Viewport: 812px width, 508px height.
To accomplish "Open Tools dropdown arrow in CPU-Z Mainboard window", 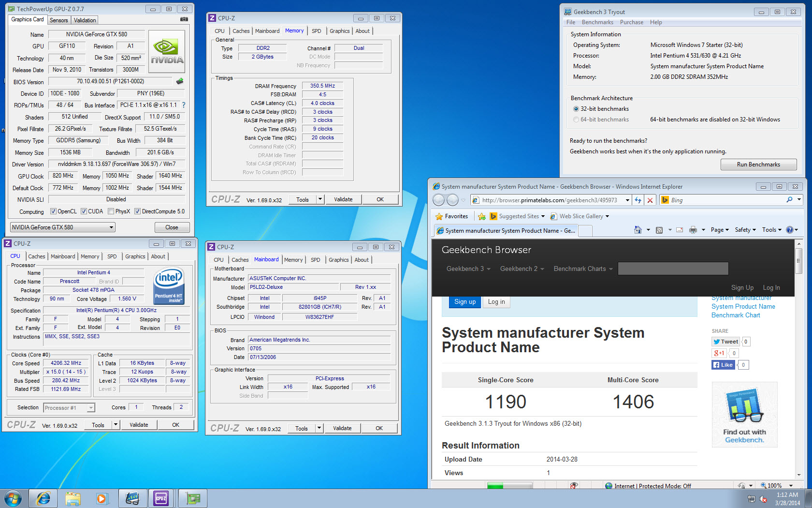I will pyautogui.click(x=319, y=428).
